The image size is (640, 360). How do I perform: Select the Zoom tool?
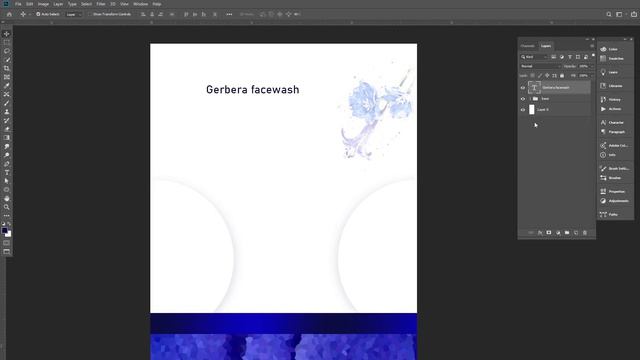(7, 207)
